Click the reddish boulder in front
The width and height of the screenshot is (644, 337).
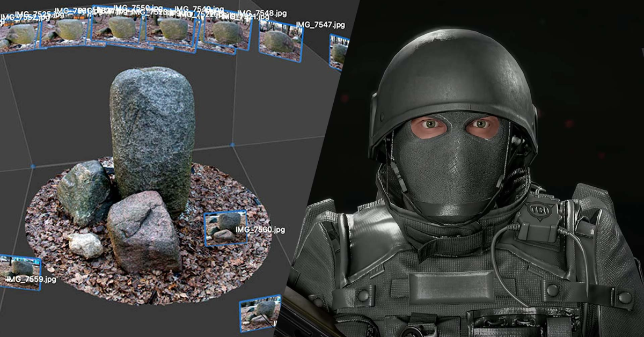(143, 231)
